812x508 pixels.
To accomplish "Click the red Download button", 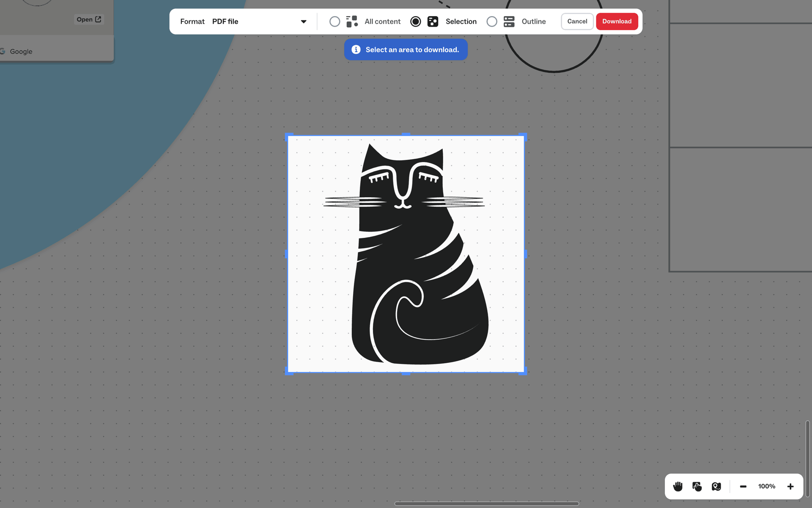I will (x=617, y=22).
